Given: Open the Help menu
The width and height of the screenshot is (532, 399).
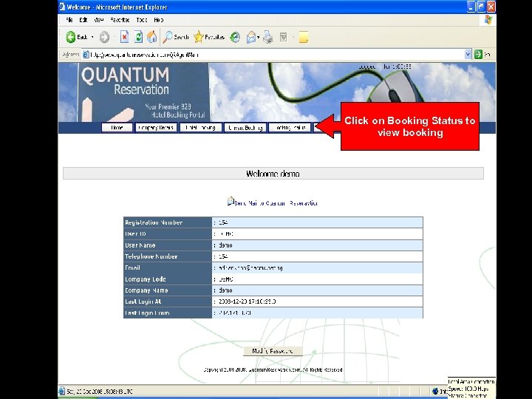Looking at the screenshot, I should (158, 20).
